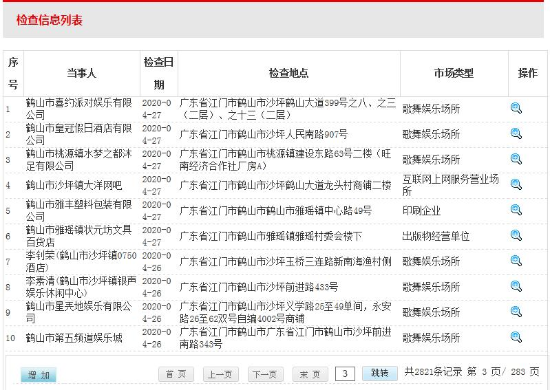Click the 检查信息列表 title

coord(49,20)
